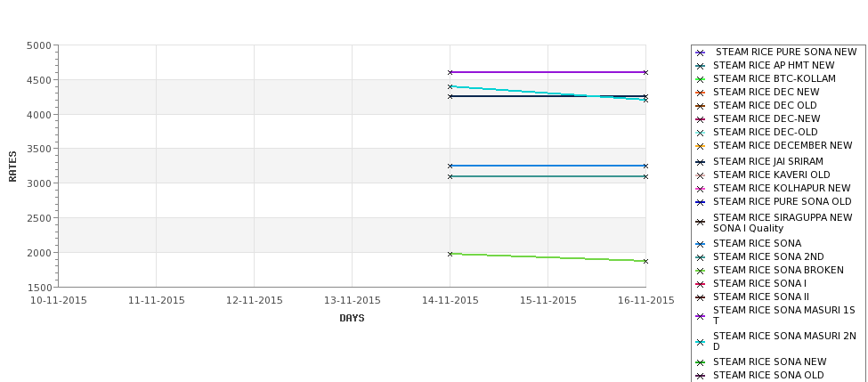Viewport: 868px width, 382px height.
Task: Select STEAM RICE SONA BROKEN legend label
Action: coord(778,270)
